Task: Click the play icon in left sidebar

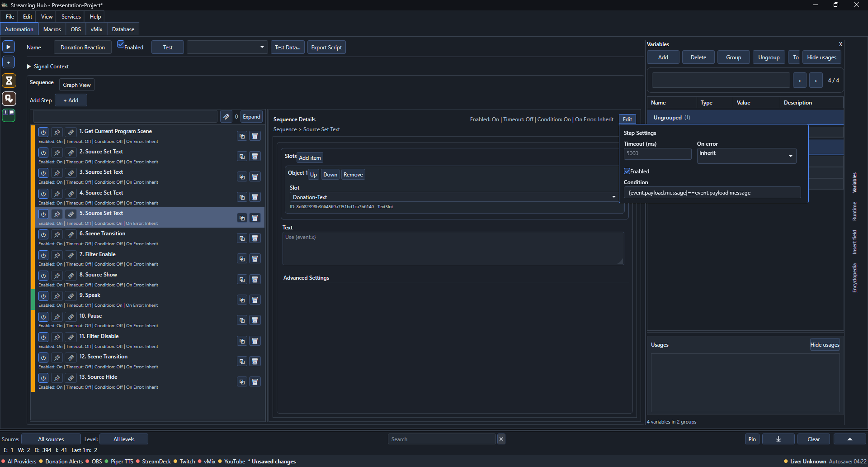Action: click(9, 47)
